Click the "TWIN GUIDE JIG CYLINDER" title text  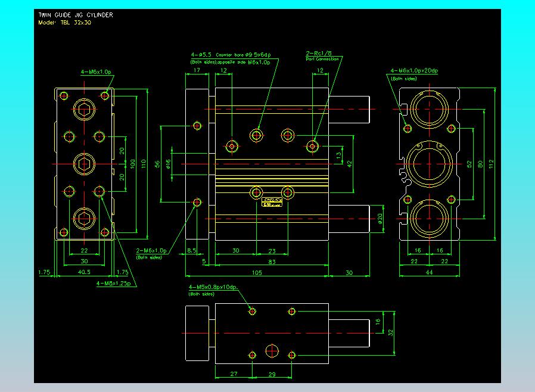coord(76,15)
